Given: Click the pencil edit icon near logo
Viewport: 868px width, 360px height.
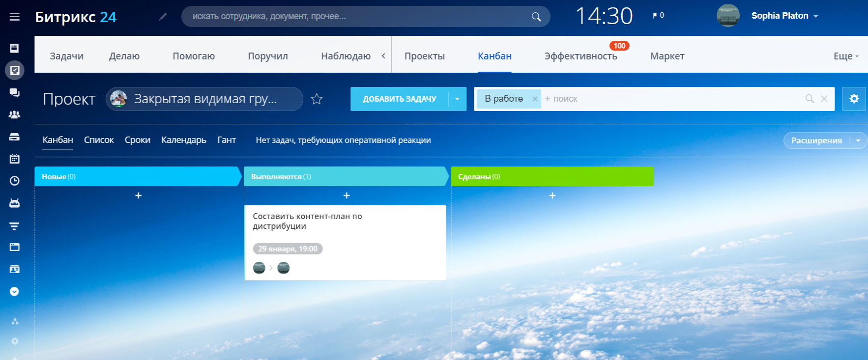Looking at the screenshot, I should click(x=163, y=17).
